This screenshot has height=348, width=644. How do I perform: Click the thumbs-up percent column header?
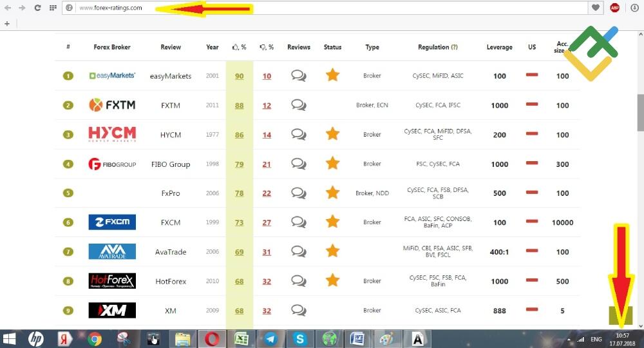pos(239,47)
